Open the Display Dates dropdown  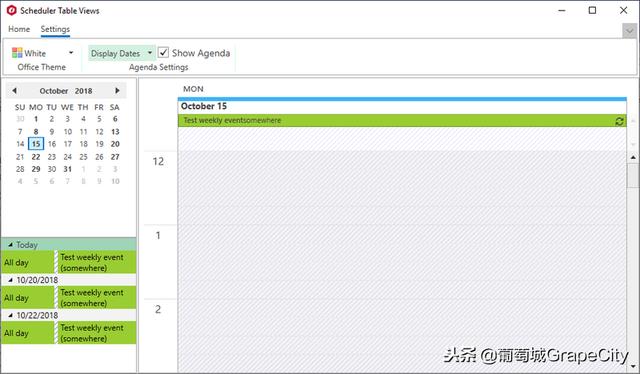click(x=150, y=53)
